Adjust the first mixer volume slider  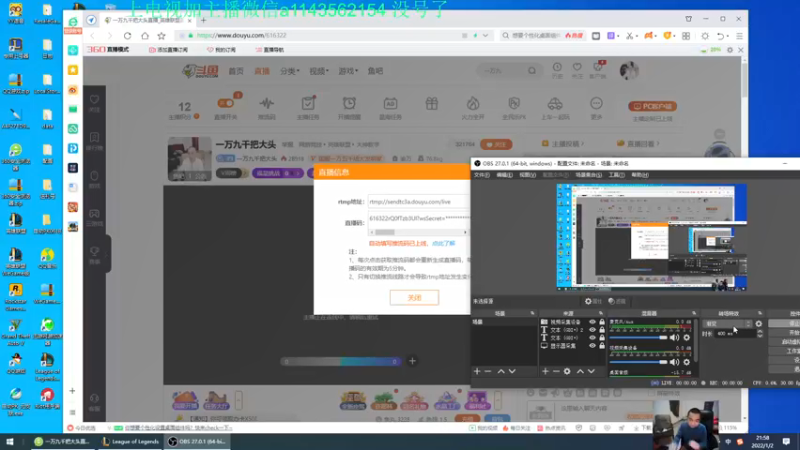click(x=638, y=338)
